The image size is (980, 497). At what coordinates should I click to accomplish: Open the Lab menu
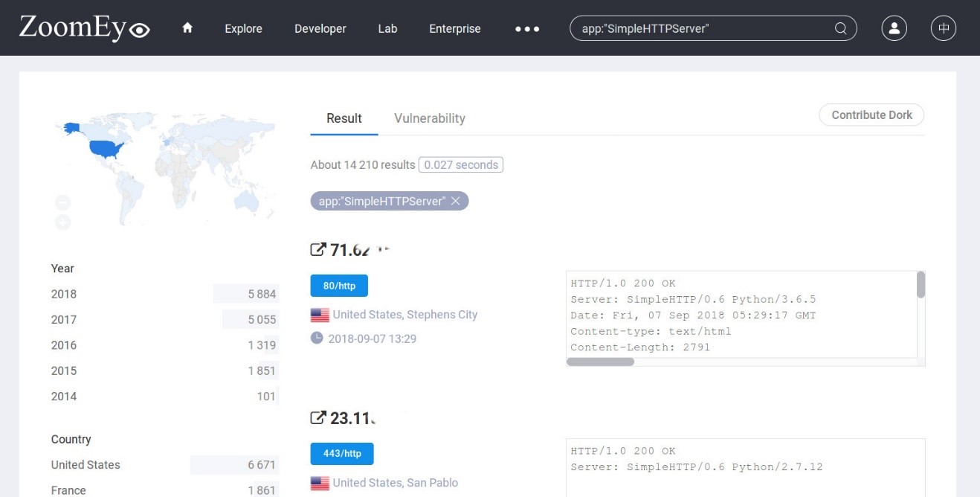[387, 29]
